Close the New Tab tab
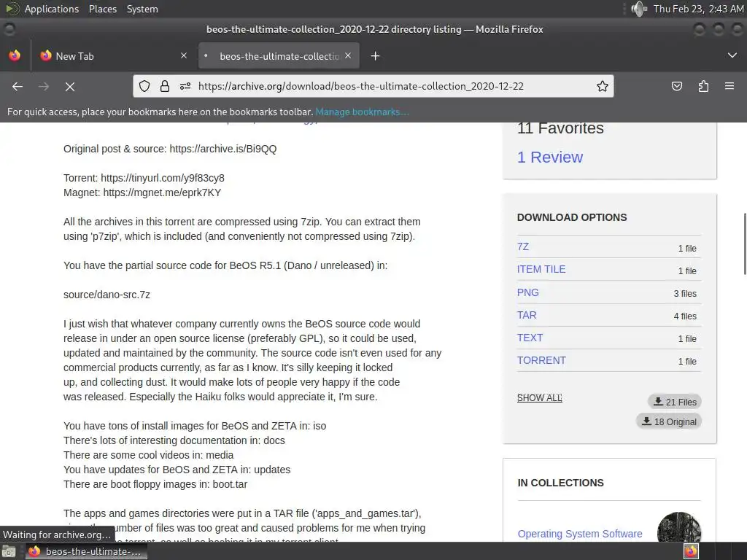This screenshot has height=560, width=747. point(184,55)
